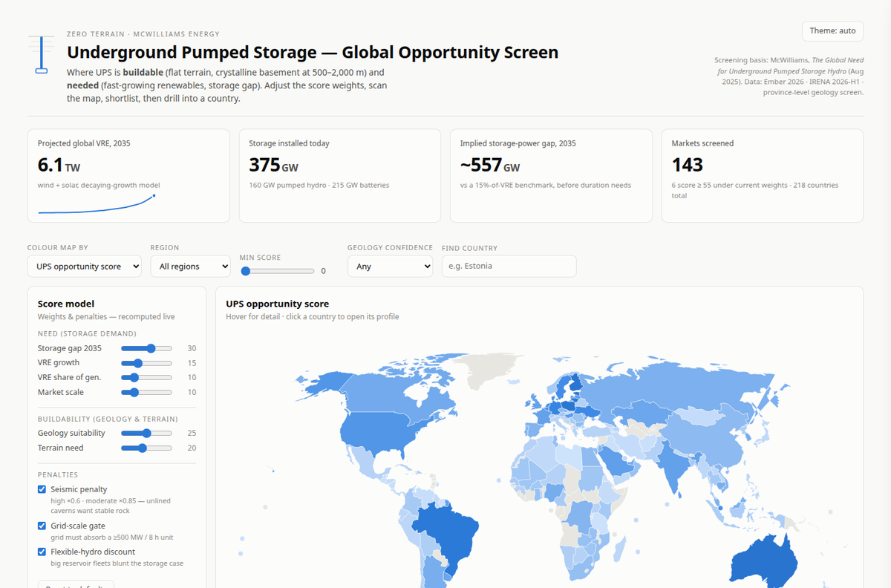
Task: Click the Projected global VRE sparkline chart
Action: pyautogui.click(x=97, y=204)
